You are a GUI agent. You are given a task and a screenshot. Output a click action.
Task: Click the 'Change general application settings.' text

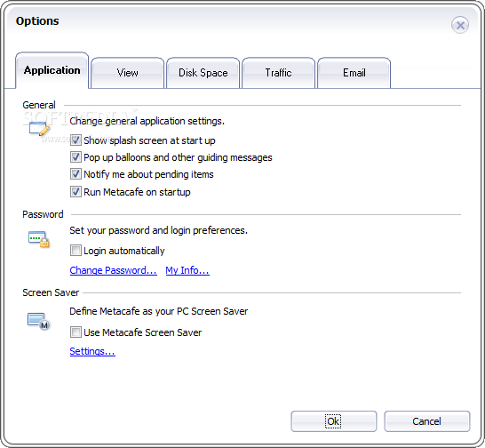147,121
